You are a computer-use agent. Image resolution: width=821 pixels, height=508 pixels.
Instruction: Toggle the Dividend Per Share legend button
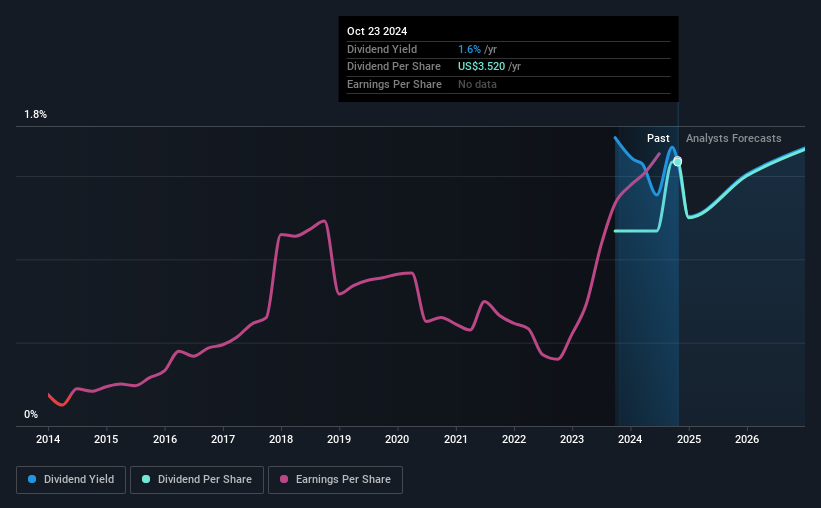pos(197,479)
